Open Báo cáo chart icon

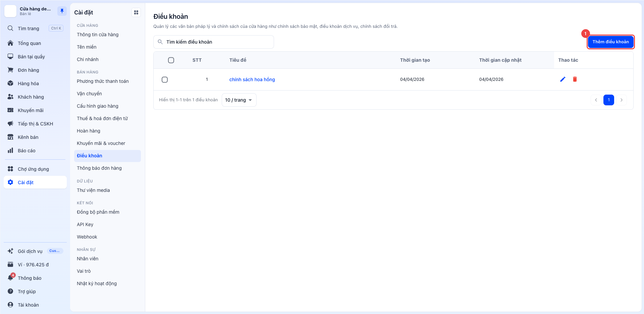coord(10,150)
